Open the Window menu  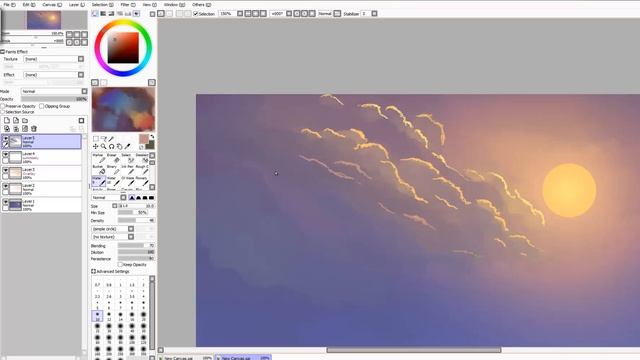tap(174, 4)
